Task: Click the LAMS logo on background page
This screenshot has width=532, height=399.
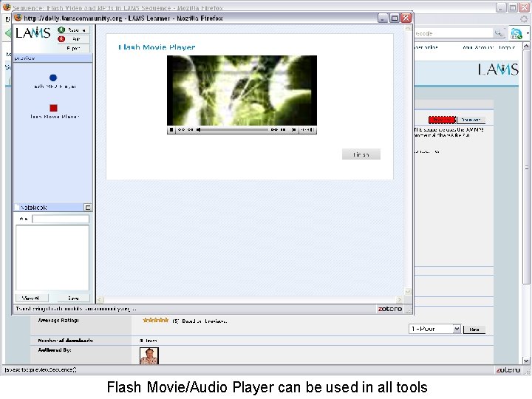Action: (498, 69)
